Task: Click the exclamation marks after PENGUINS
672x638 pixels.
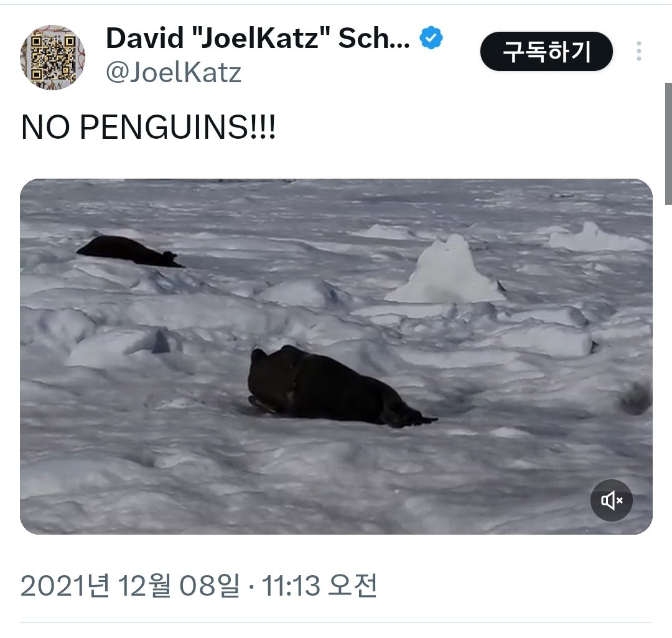Action: [x=263, y=127]
